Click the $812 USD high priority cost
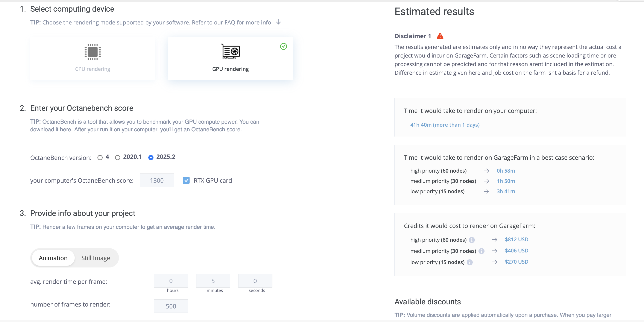Image resolution: width=644 pixels, height=322 pixels. 516,239
